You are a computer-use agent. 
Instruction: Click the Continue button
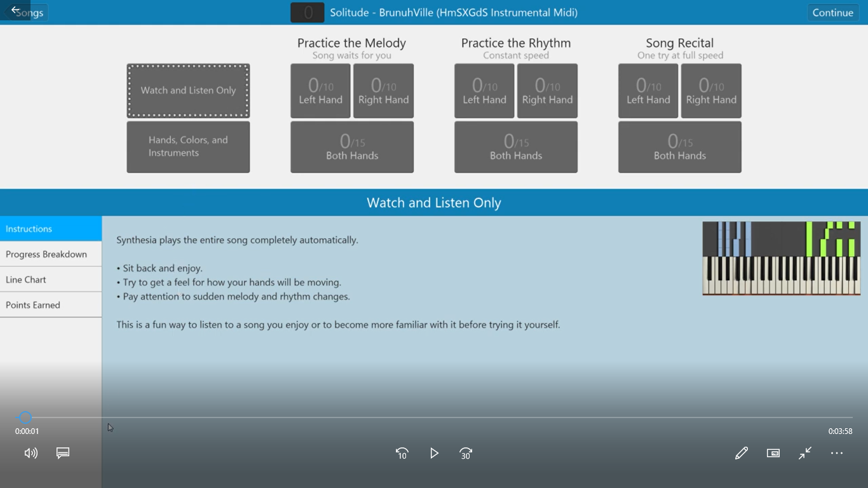pyautogui.click(x=832, y=13)
